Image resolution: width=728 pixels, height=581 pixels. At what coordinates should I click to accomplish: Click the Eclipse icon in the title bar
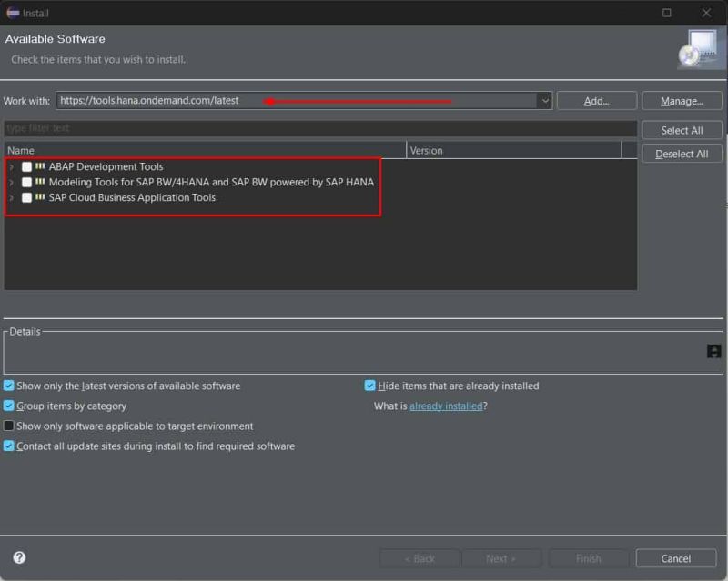(x=13, y=13)
